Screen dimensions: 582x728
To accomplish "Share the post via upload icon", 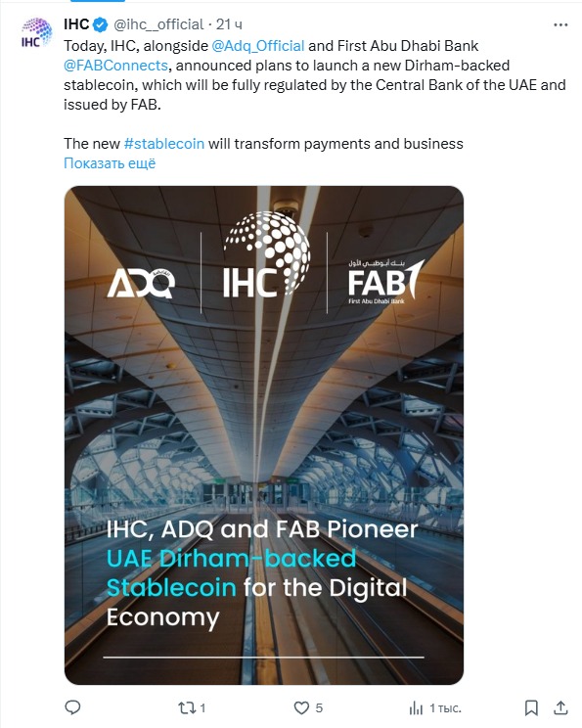I will coord(560,707).
